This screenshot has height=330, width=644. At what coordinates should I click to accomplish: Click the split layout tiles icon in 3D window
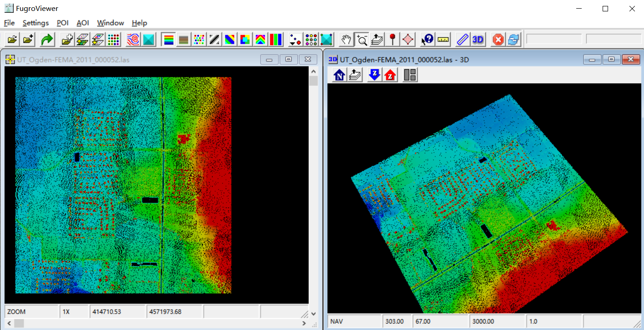(x=410, y=75)
